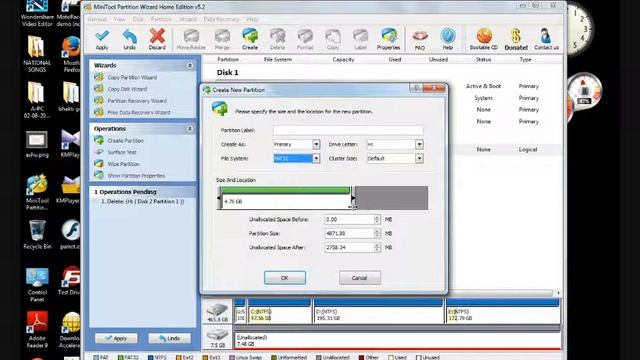This screenshot has height=360, width=640.
Task: Open Adobe Reader 9 desktop icon
Action: tap(37, 330)
